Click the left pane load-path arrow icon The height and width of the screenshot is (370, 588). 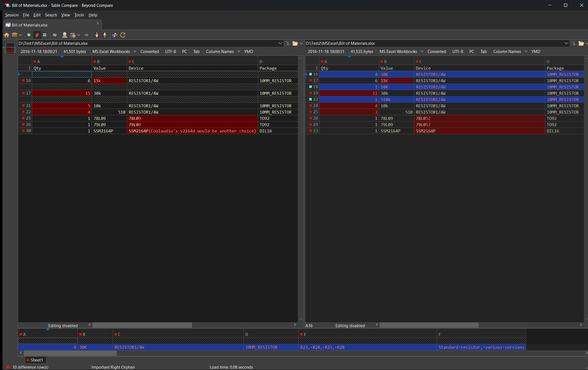tap(287, 43)
